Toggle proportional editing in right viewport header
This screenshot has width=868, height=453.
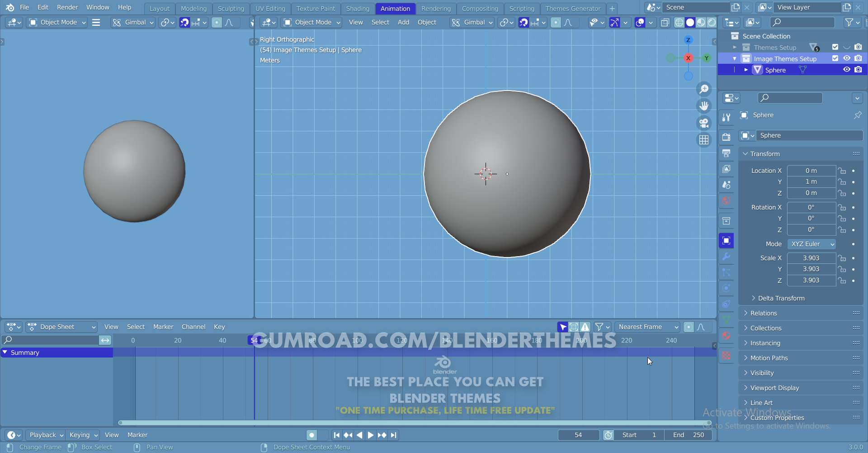pyautogui.click(x=556, y=22)
